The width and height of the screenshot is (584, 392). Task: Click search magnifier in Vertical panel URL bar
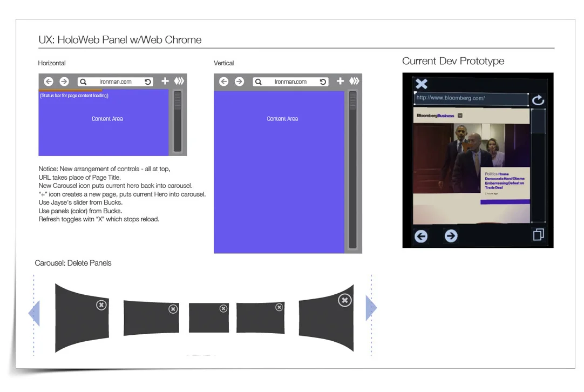(259, 82)
